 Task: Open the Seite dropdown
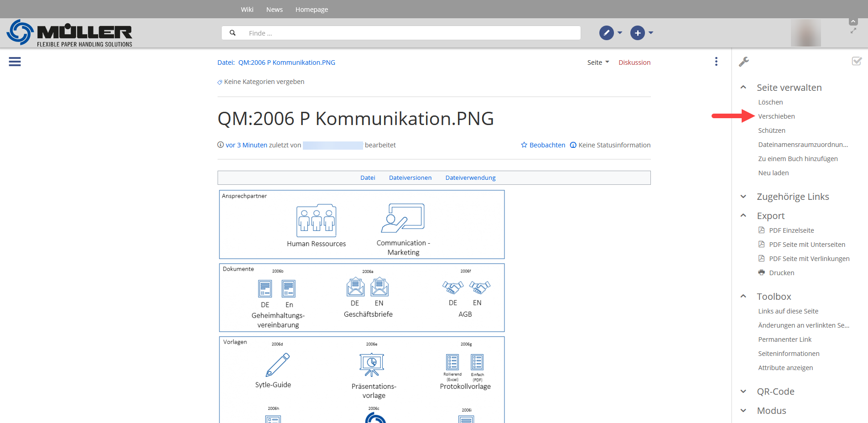click(598, 63)
